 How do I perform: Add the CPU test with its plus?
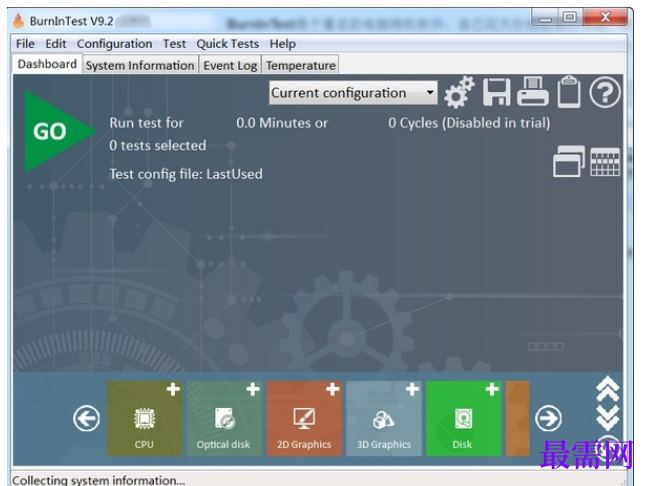pos(173,390)
